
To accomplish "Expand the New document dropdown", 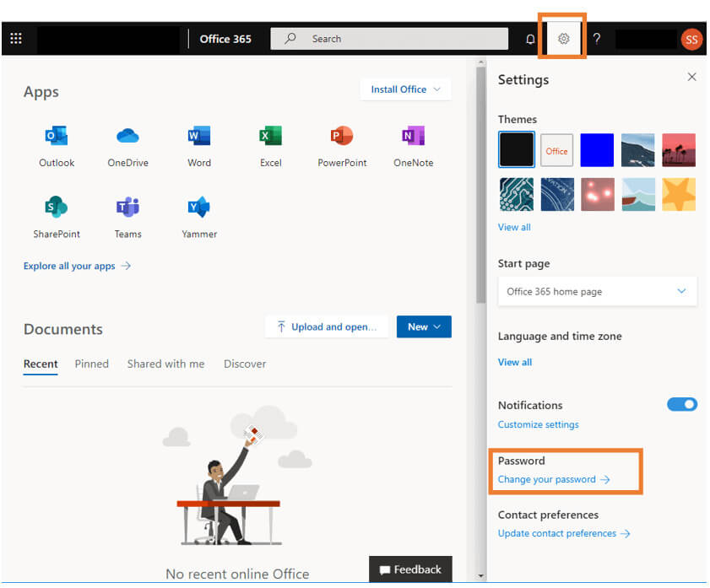I will coord(424,326).
